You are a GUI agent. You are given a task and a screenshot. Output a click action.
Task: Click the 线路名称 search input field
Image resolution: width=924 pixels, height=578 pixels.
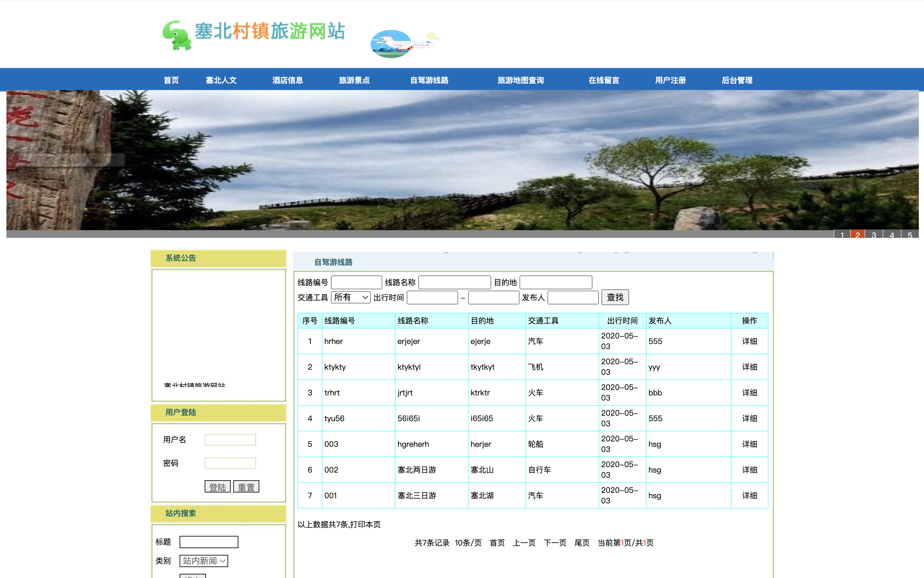tap(454, 282)
